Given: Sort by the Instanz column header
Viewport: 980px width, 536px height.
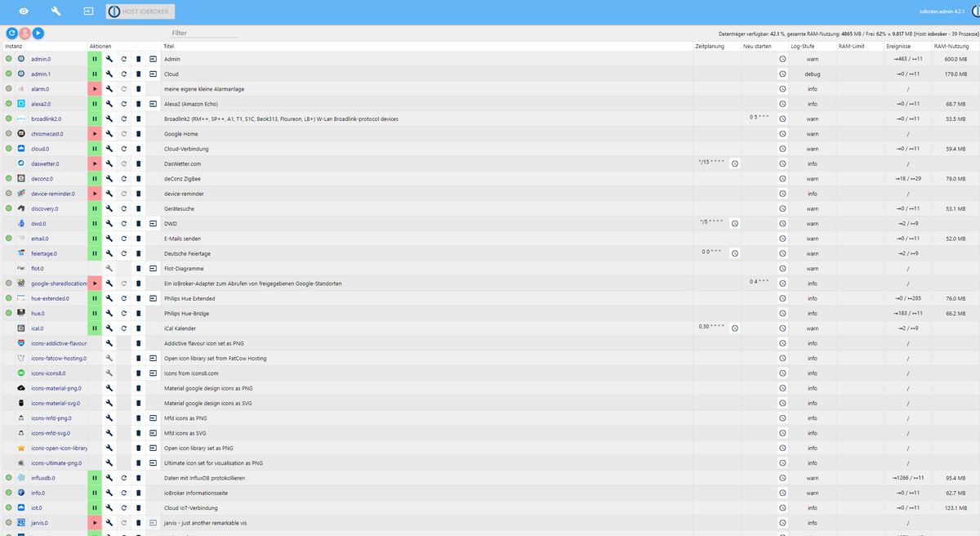Looking at the screenshot, I should point(14,47).
